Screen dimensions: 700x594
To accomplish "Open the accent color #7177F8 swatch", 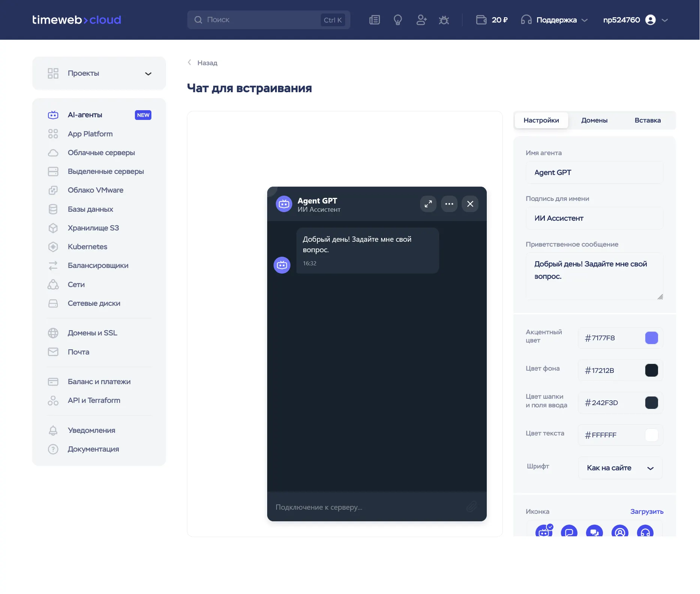I will pos(651,338).
